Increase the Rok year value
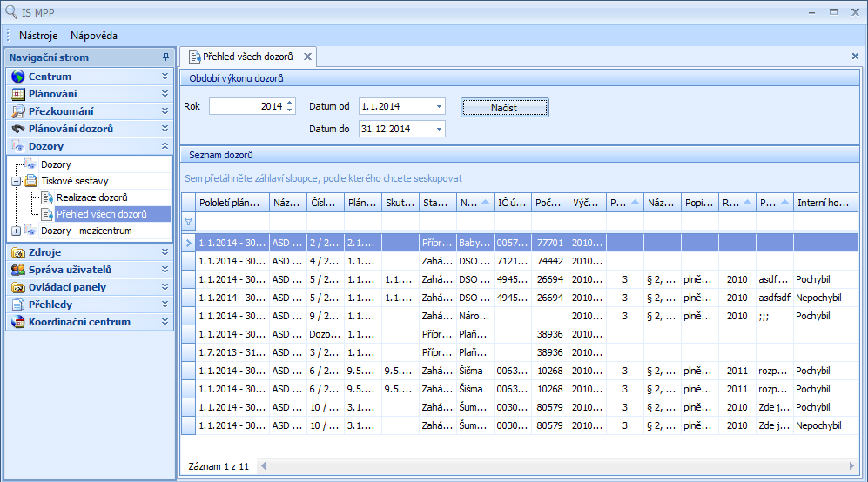Screen dimensions: 868x482 pos(290,103)
